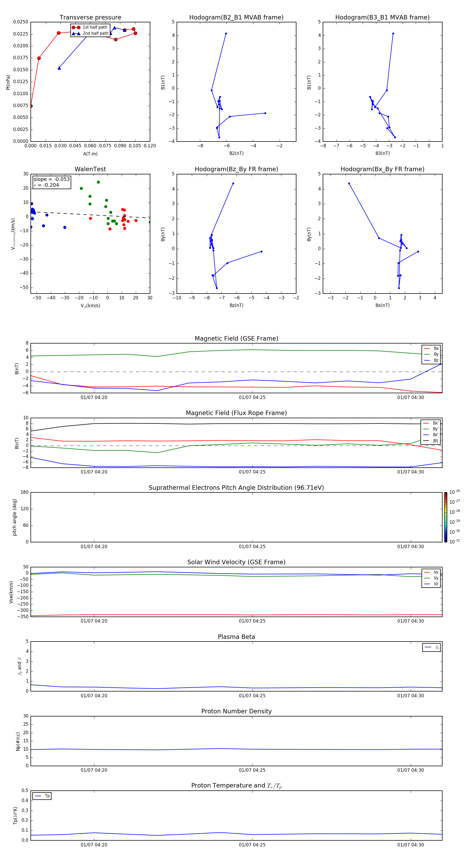Click the '10^-26' colorbar label
The image size is (473, 868).
(x=455, y=492)
